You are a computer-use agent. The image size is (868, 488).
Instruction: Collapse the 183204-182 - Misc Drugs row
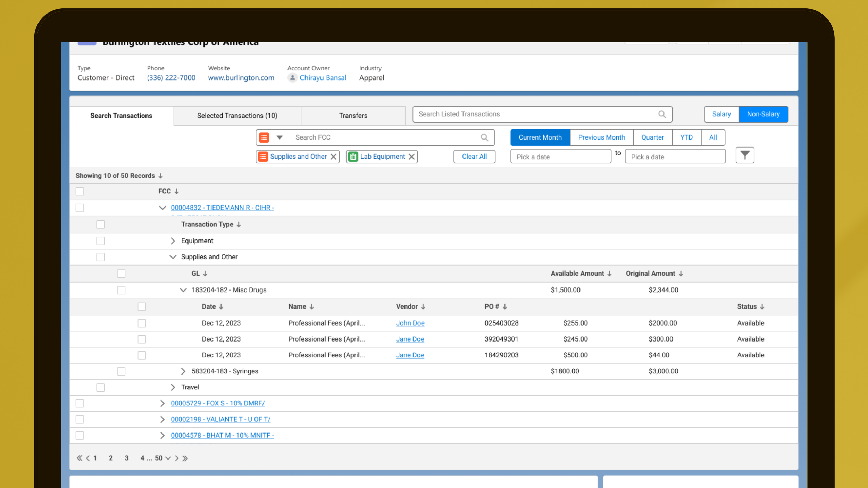click(x=183, y=290)
